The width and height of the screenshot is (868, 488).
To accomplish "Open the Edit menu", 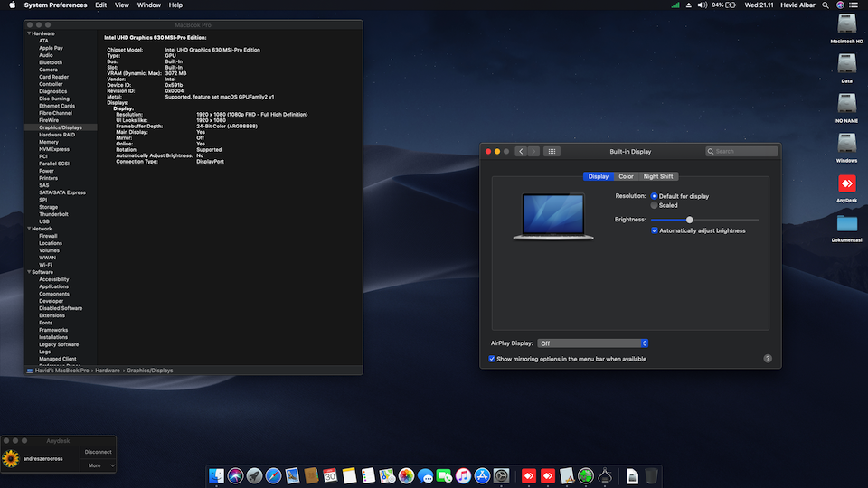I will (x=100, y=5).
